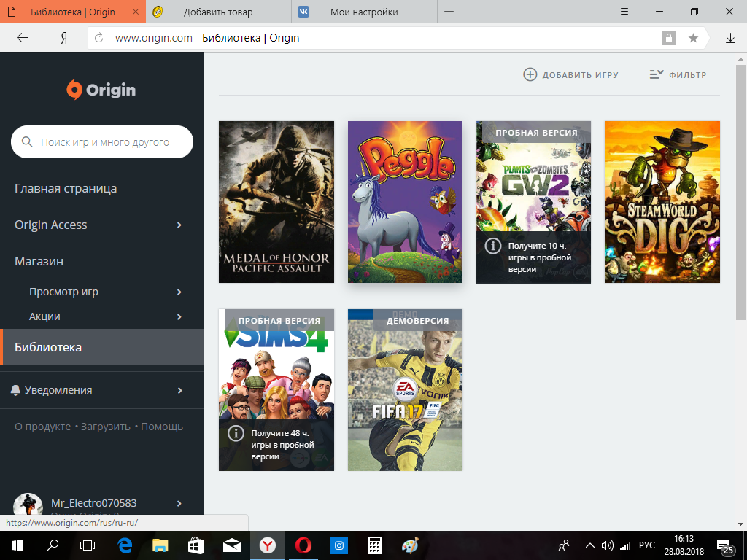Open Главная страница in sidebar

pyautogui.click(x=66, y=188)
